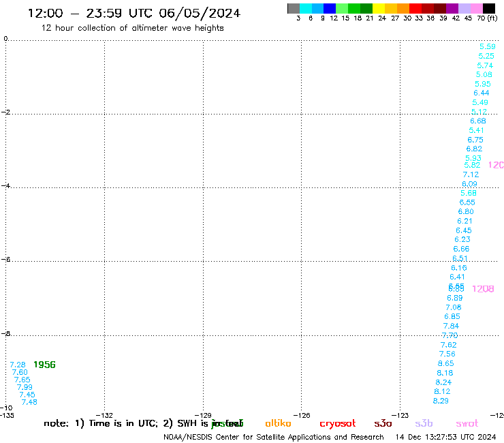
Task: Click the 6.89 wave height value
Action: 455,299
